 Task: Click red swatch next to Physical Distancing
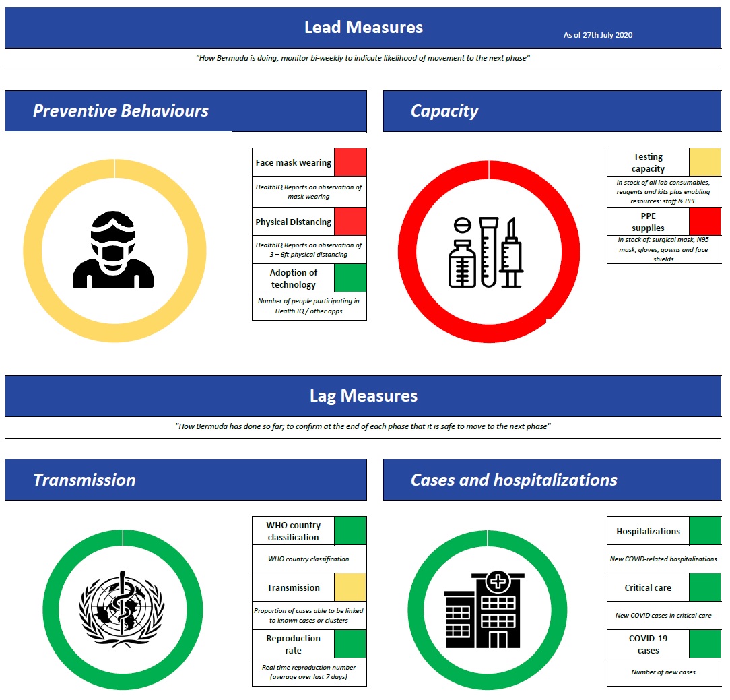[x=350, y=222]
